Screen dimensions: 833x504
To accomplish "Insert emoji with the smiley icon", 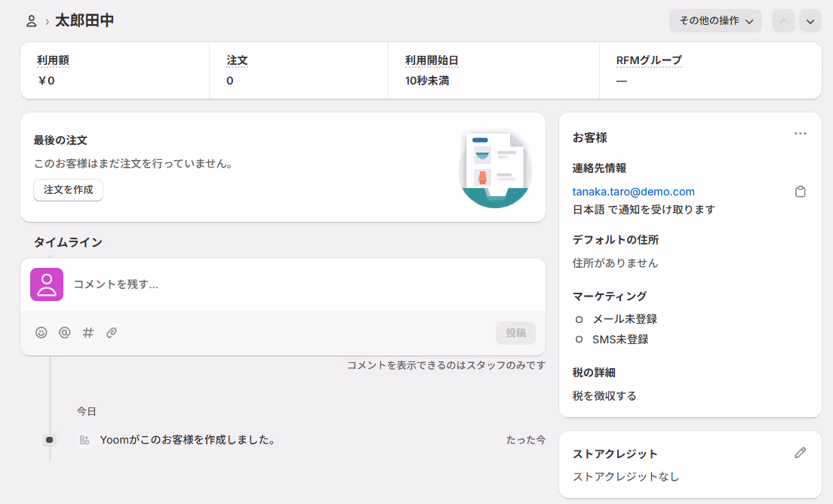I will (41, 333).
